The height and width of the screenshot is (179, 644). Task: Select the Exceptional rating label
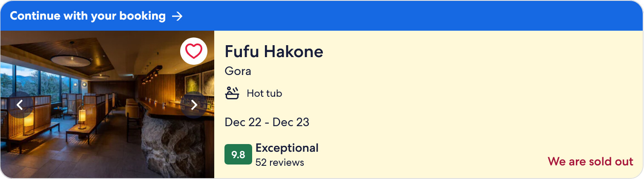coord(287,148)
